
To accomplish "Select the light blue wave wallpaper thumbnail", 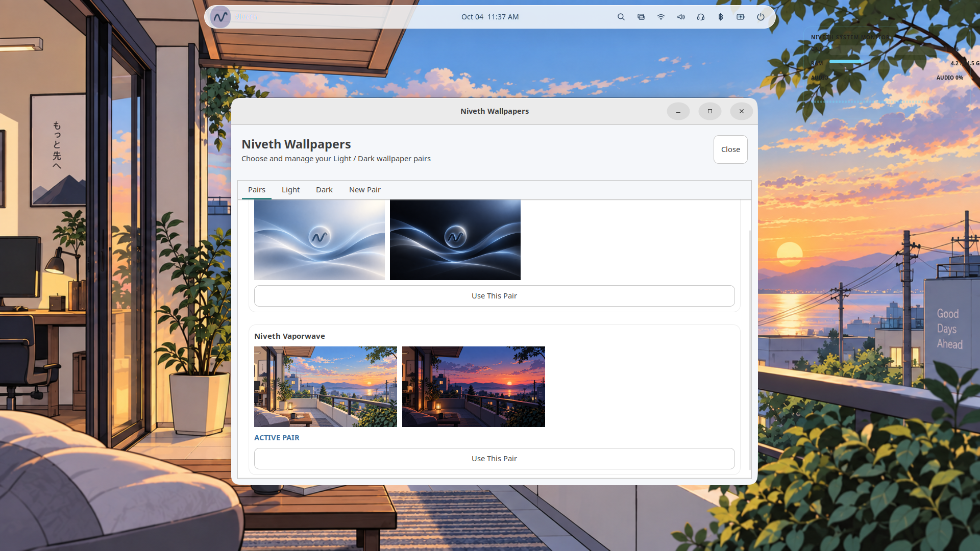I will click(x=320, y=240).
